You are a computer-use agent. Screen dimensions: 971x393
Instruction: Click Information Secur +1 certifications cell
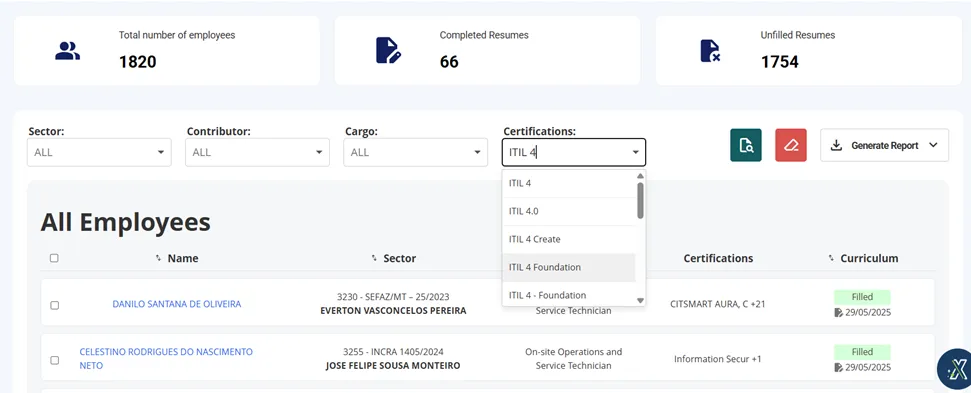[x=718, y=359]
